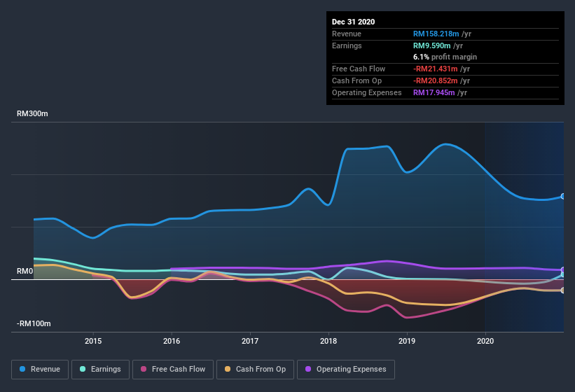
Task: Click the RM158.218m revenue value
Action: coord(436,34)
